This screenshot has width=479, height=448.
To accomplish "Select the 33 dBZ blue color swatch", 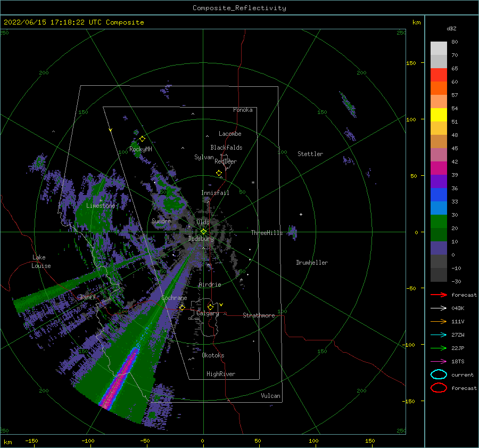I will tap(439, 208).
